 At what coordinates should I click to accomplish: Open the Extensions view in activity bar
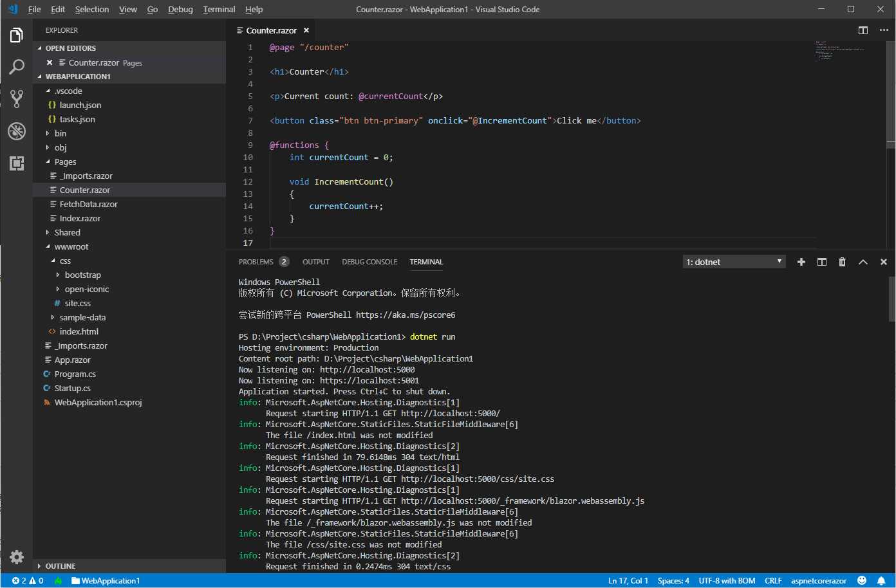(17, 163)
